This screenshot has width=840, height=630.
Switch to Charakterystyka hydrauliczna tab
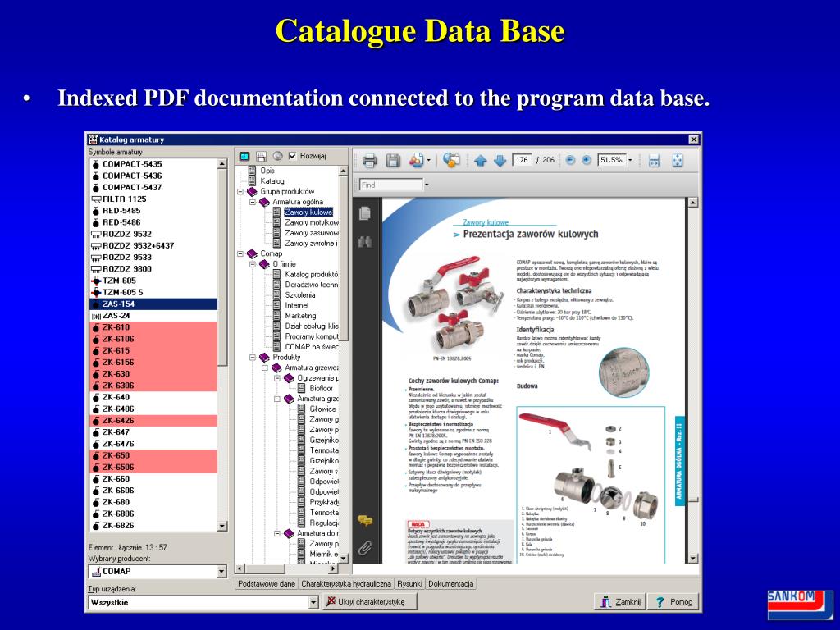pyautogui.click(x=346, y=584)
